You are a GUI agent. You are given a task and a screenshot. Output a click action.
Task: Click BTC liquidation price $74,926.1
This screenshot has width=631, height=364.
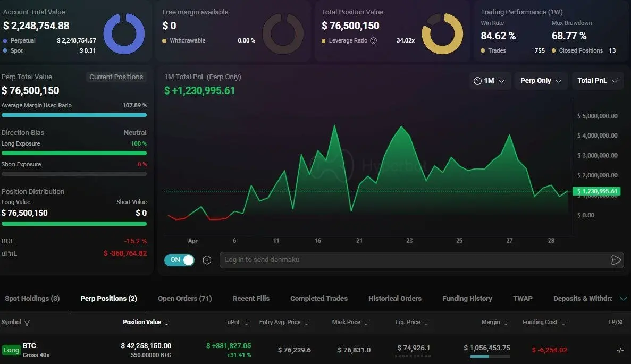point(414,348)
